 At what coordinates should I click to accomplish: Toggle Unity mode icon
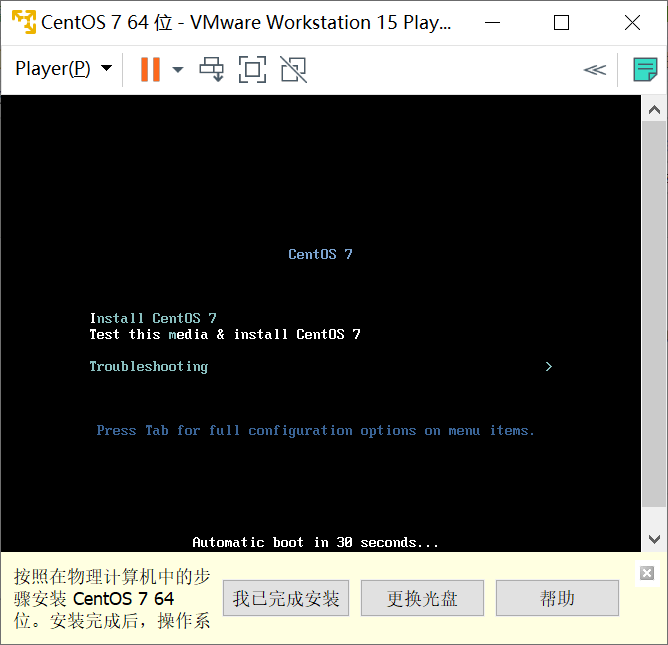pos(294,69)
